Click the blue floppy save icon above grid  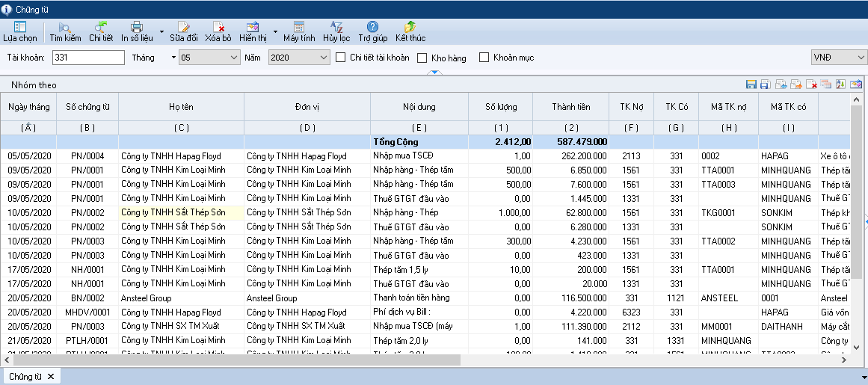click(751, 84)
